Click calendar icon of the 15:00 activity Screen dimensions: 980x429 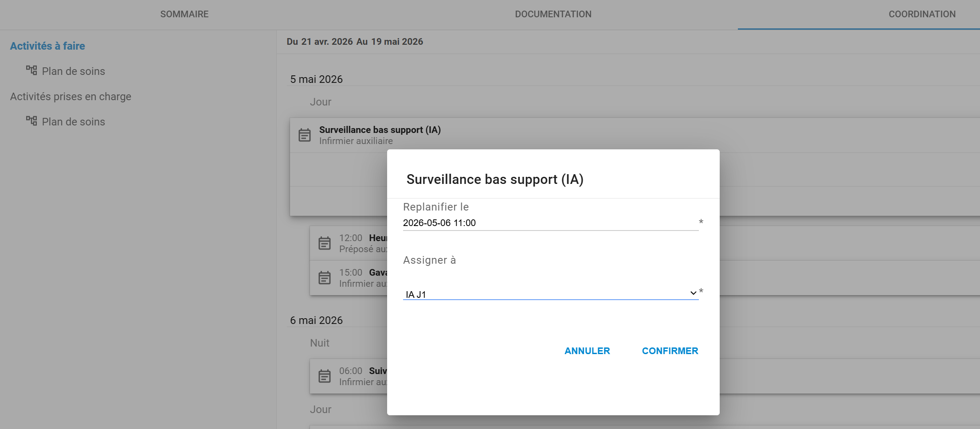(x=325, y=278)
